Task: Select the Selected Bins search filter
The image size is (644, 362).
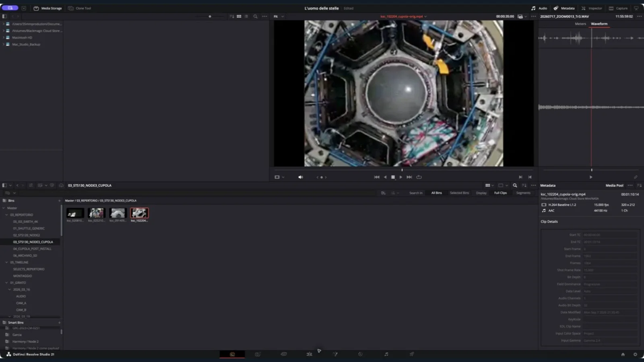Action: click(x=459, y=193)
